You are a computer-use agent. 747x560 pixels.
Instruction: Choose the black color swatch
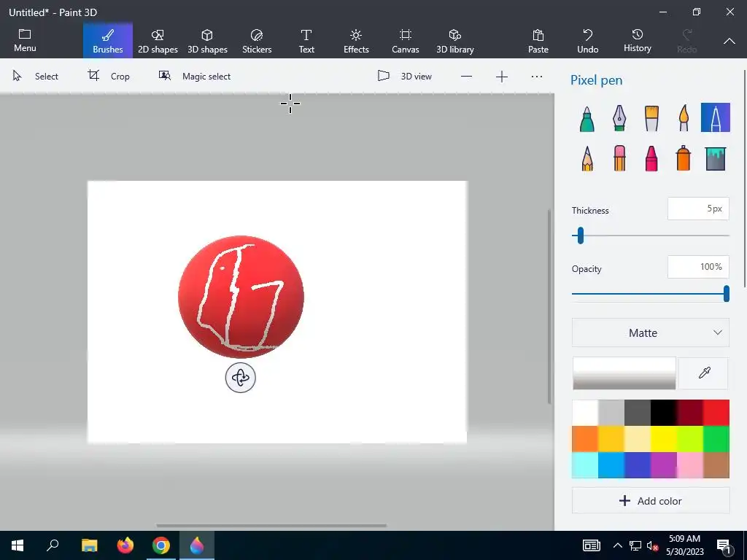point(664,413)
